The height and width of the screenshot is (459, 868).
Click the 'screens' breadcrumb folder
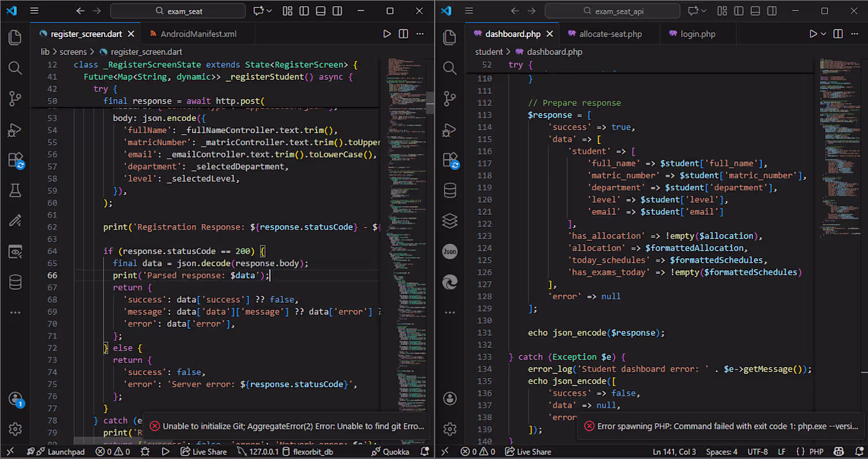73,52
